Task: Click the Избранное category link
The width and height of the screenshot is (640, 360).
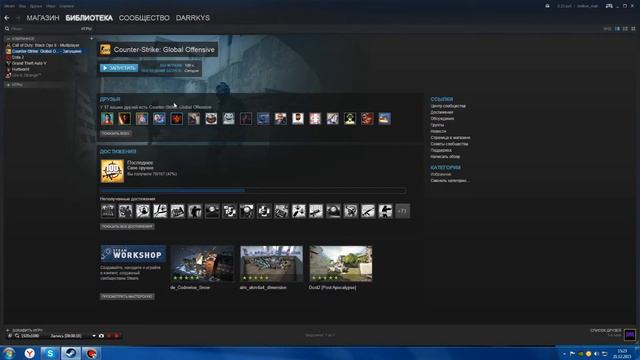Action: [x=440, y=174]
